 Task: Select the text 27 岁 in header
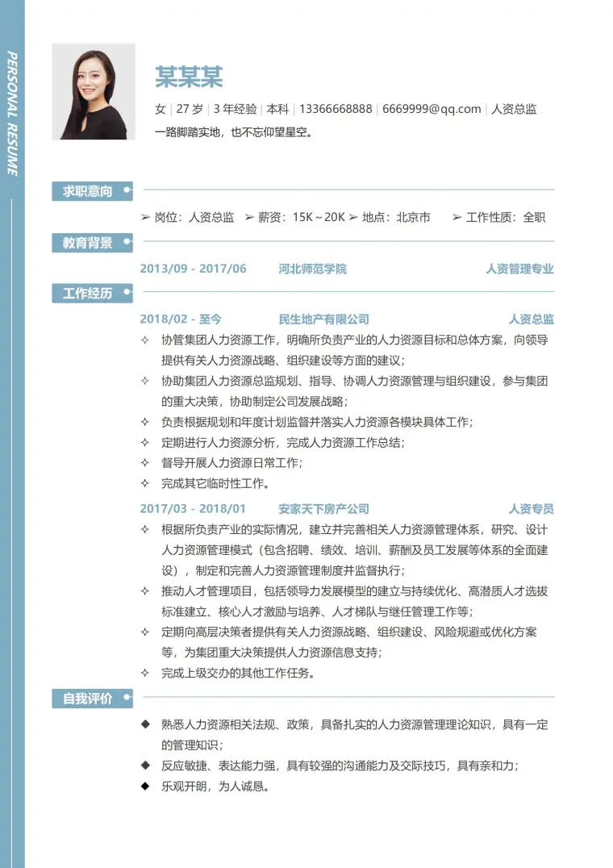coord(190,109)
